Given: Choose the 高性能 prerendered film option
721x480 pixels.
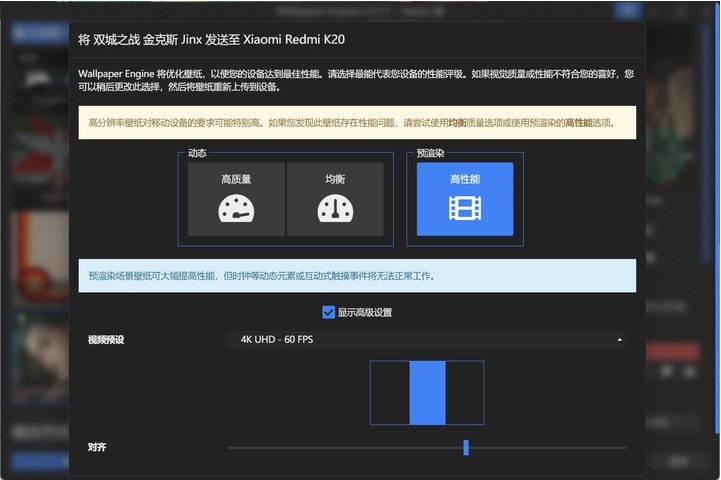Looking at the screenshot, I should pyautogui.click(x=465, y=199).
